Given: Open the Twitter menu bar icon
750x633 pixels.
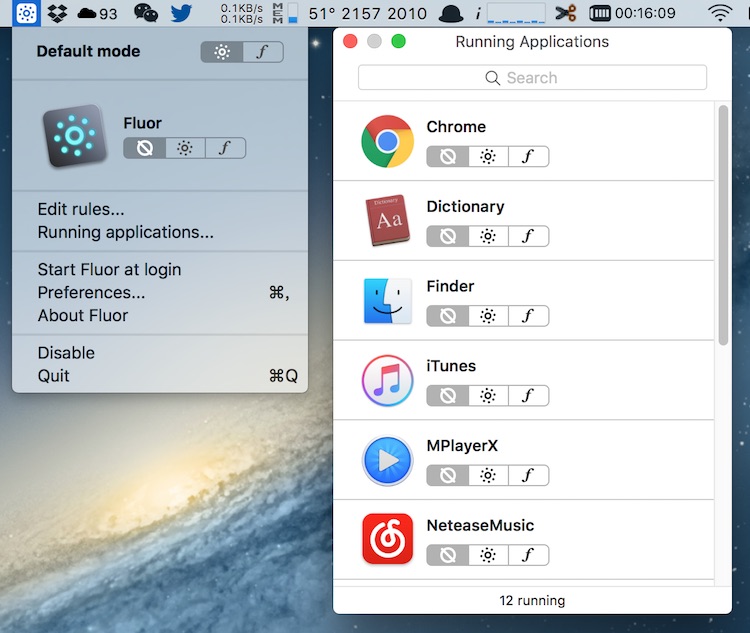Looking at the screenshot, I should tap(181, 13).
